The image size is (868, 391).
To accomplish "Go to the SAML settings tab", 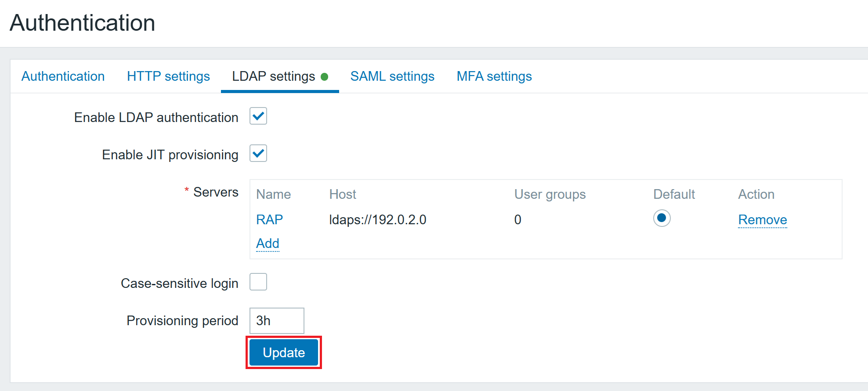I will click(x=392, y=76).
